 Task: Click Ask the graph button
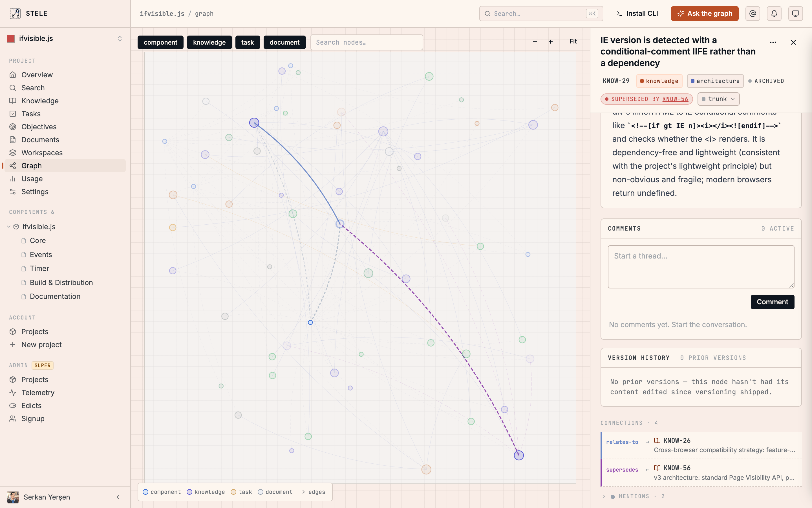coord(705,14)
